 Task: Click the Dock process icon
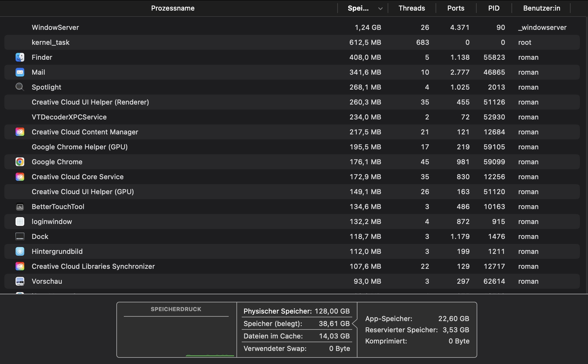click(x=20, y=236)
